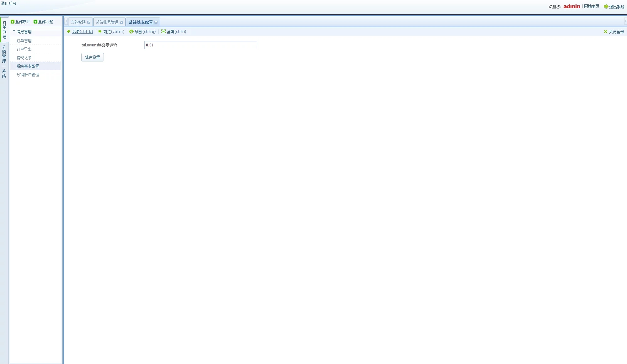This screenshot has height=364, width=627.
Task: Click the back arrow icon (后退)
Action: pyautogui.click(x=68, y=31)
